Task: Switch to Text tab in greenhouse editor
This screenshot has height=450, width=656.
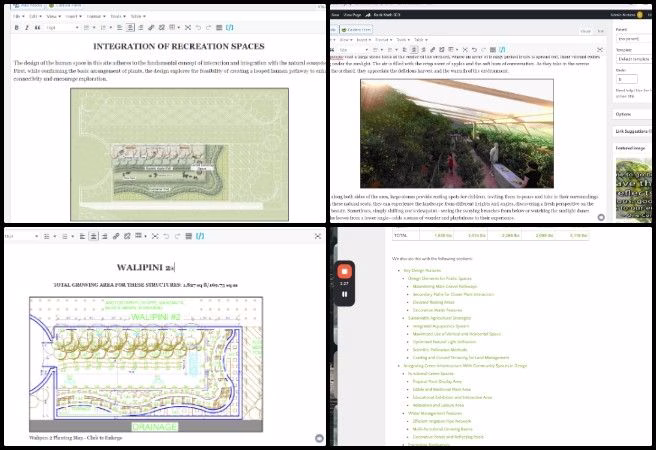Action: pos(600,31)
